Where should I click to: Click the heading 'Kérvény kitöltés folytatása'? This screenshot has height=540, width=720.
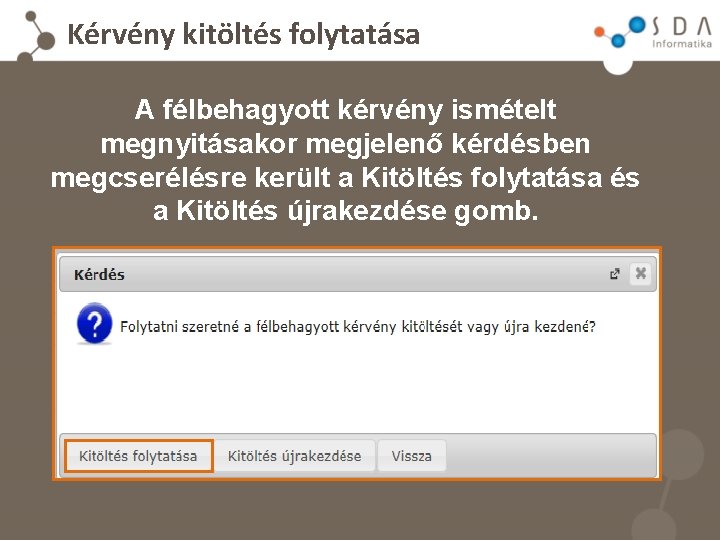click(x=243, y=34)
